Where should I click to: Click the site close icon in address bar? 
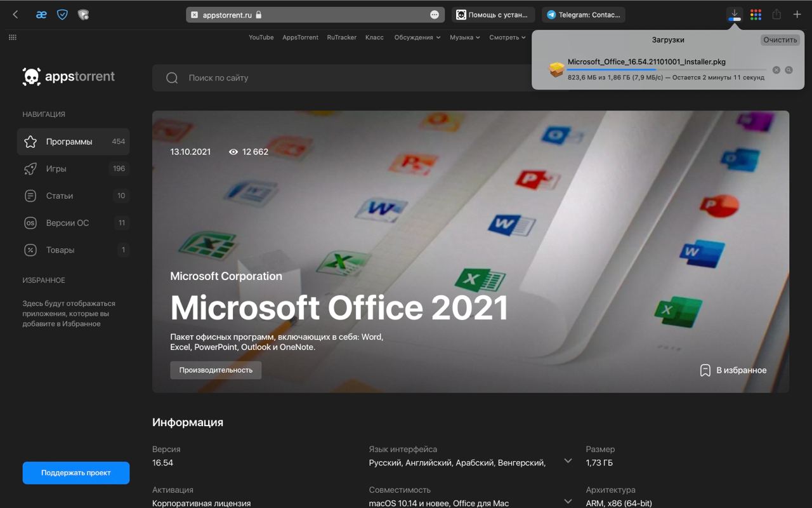[194, 15]
